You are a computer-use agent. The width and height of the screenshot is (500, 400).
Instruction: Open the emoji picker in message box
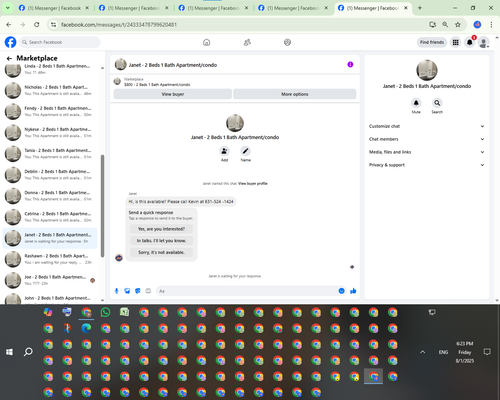(341, 291)
